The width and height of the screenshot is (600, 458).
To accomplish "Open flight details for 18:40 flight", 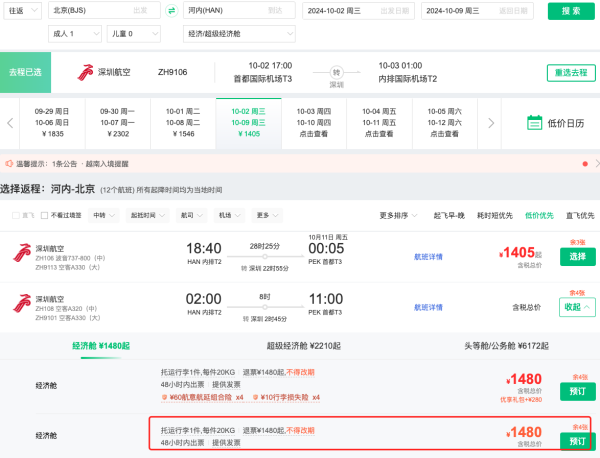I will pos(428,257).
